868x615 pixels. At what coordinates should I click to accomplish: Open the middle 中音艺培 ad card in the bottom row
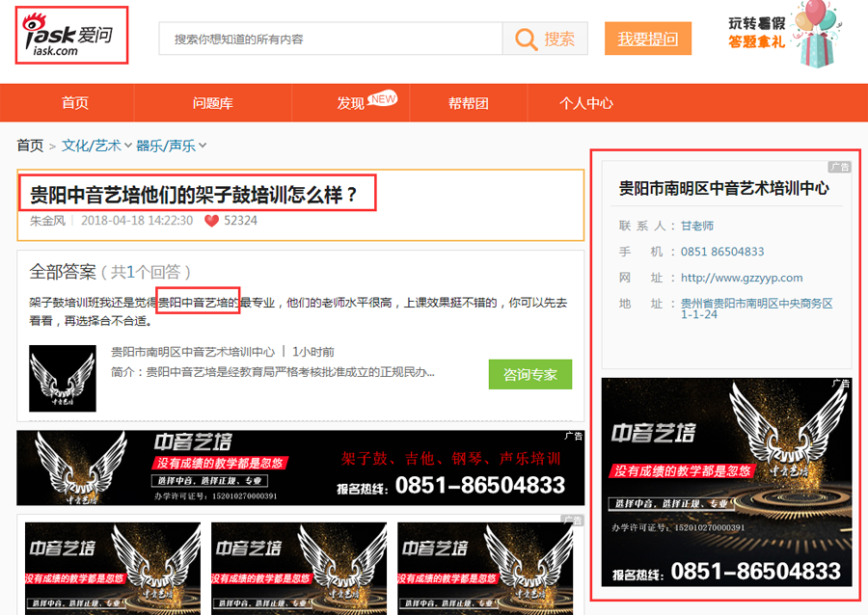(299, 569)
